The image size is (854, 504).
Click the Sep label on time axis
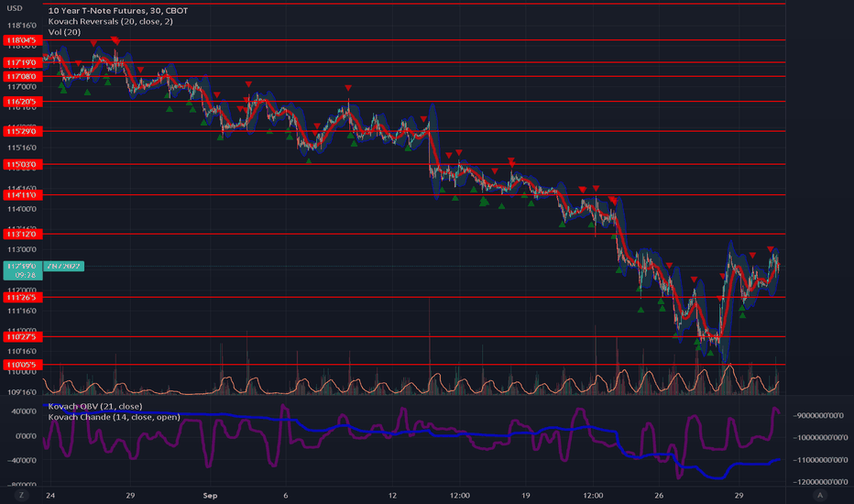(x=210, y=495)
